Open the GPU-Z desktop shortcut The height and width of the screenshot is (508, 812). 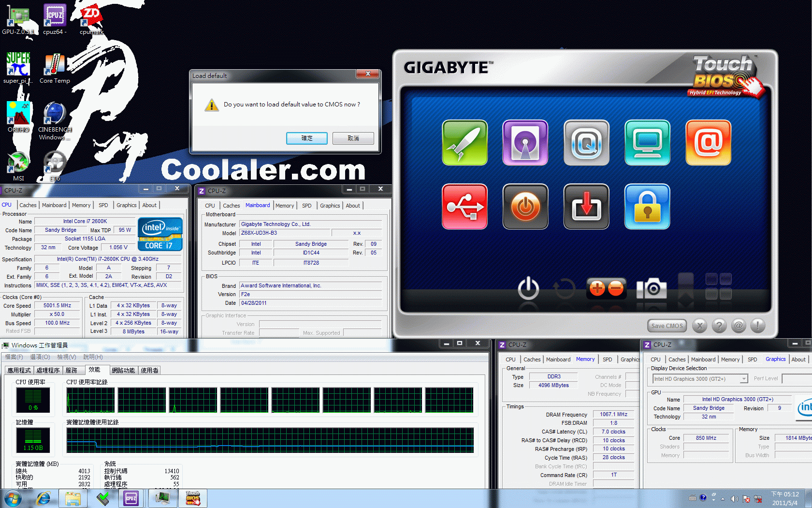(18, 20)
